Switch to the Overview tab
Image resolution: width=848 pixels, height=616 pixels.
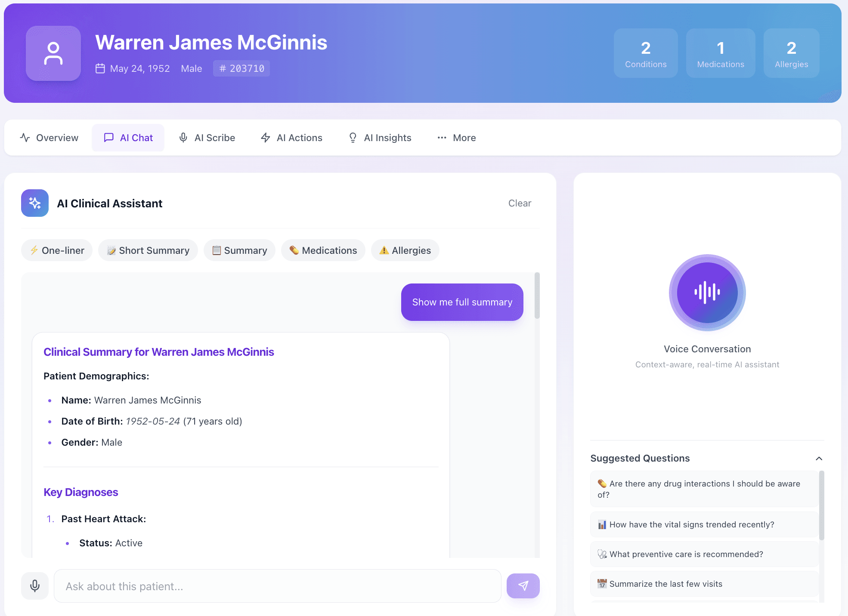coord(49,138)
